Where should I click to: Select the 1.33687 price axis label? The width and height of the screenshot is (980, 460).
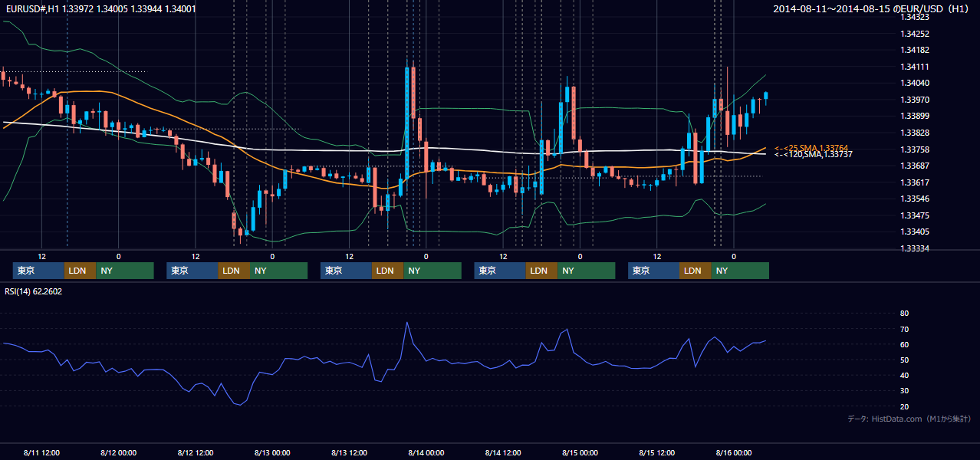[915, 166]
